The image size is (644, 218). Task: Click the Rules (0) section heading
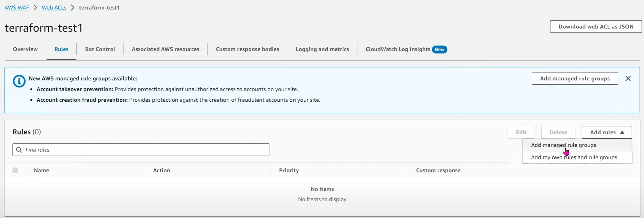[27, 132]
